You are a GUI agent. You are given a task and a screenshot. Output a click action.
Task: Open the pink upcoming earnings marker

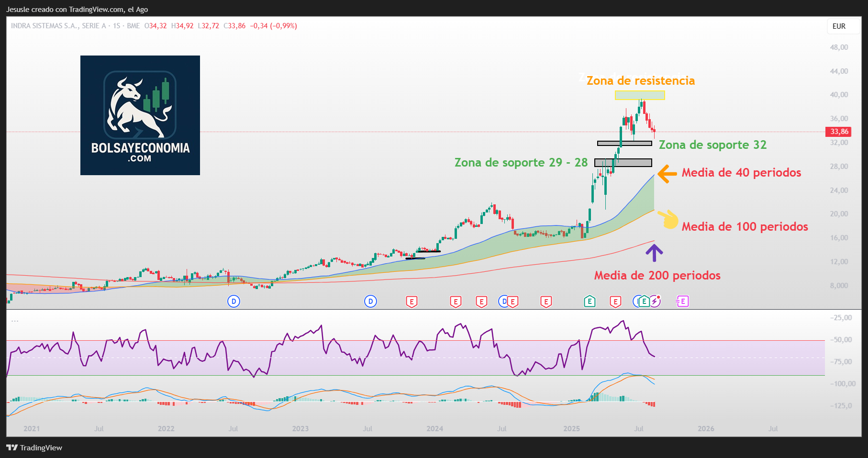pos(682,301)
